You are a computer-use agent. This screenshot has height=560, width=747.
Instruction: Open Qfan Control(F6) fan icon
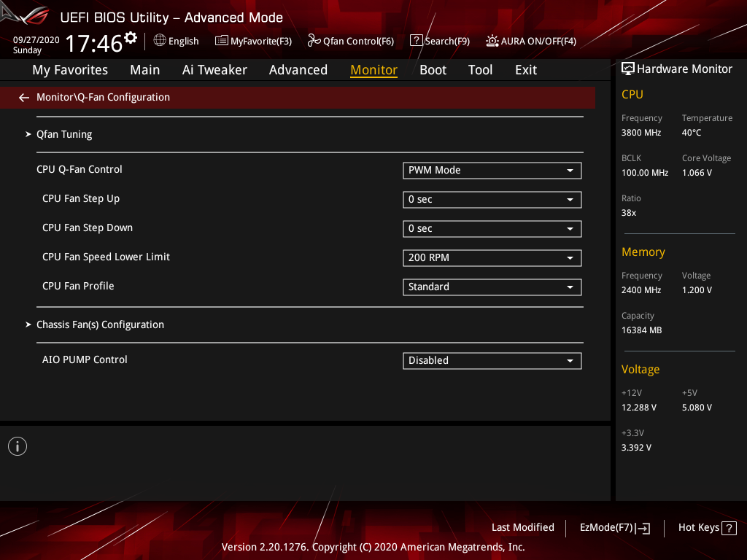[314, 41]
